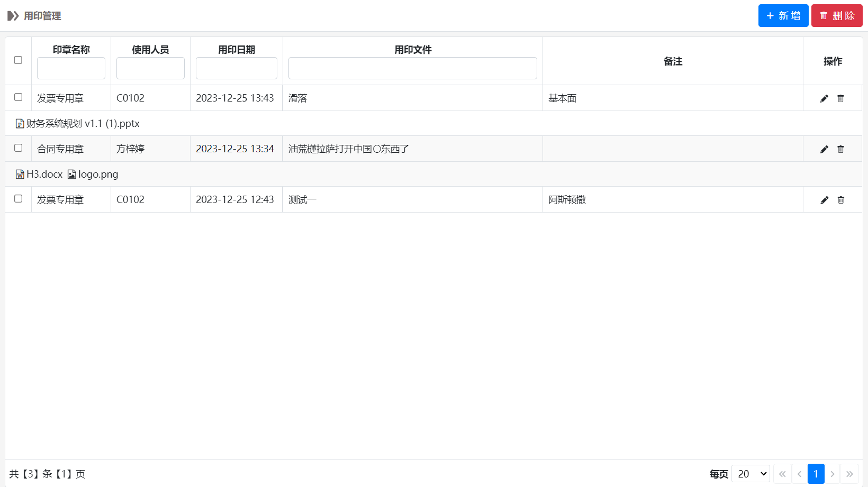Screen dimensions: 868x487
Task: Click the edit pencil for the 滑落 row
Action: click(824, 98)
